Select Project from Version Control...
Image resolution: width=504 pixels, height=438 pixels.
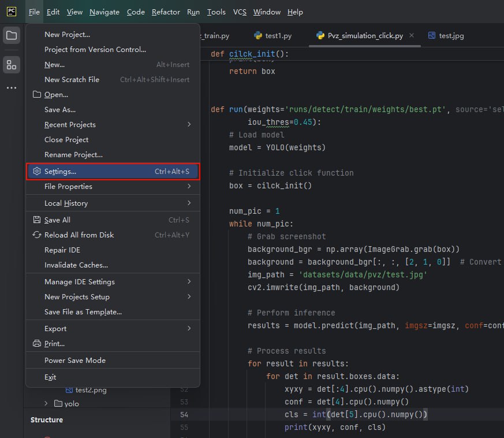113,49
